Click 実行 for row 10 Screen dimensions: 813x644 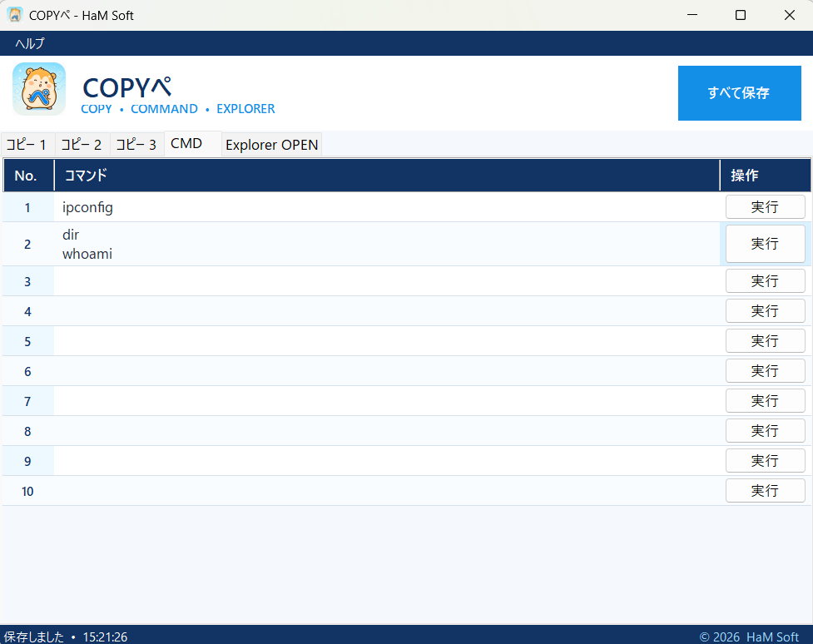click(765, 491)
